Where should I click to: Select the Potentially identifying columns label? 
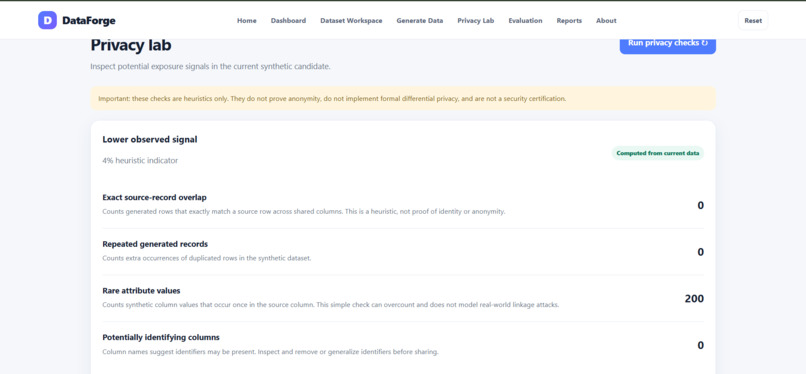[x=161, y=338]
